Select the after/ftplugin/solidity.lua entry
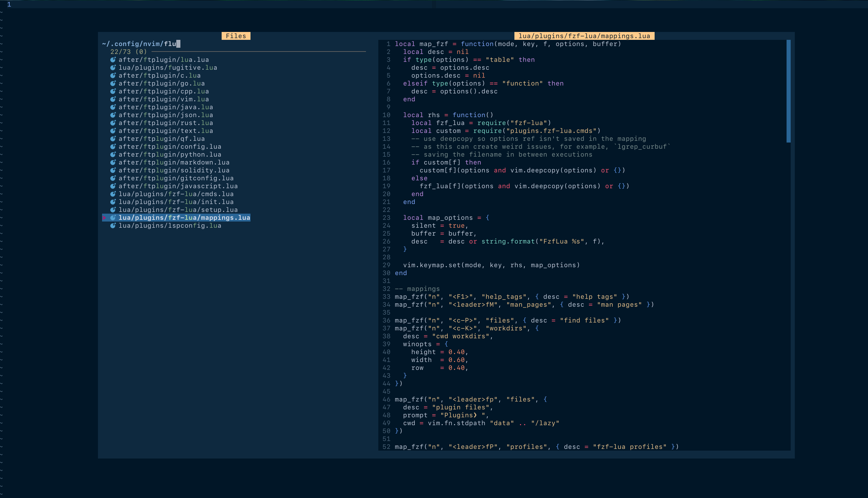 (174, 170)
